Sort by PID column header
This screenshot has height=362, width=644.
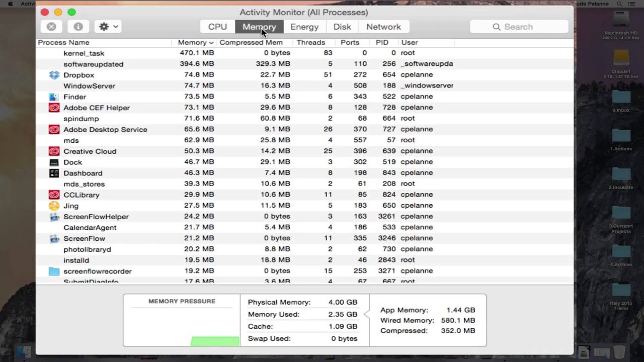tap(382, 43)
